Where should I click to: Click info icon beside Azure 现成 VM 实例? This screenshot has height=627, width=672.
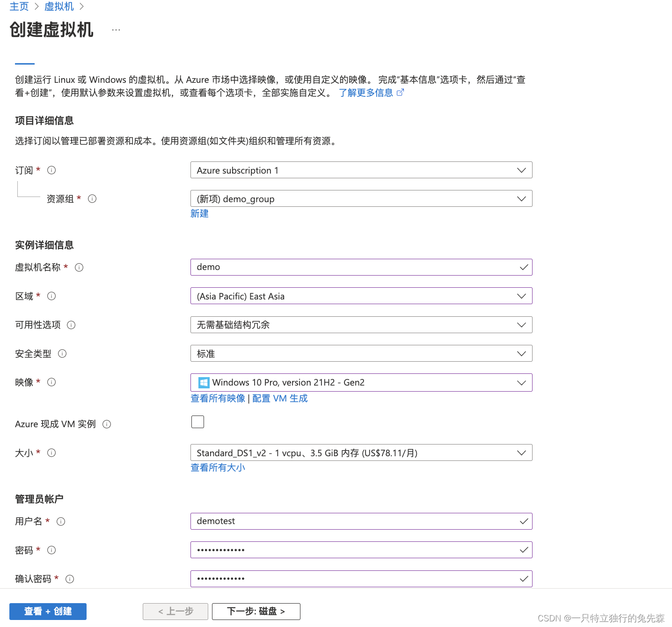click(x=107, y=424)
